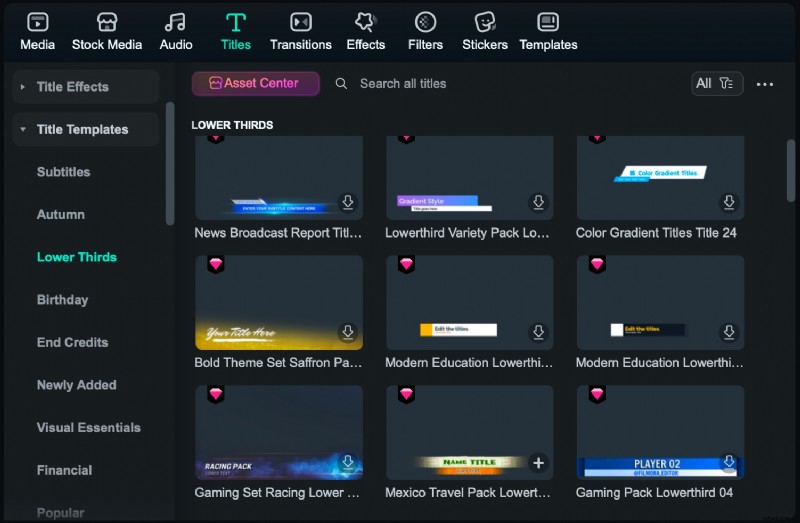Select Color Gradient Titles Title 24 thumbnail
Image resolution: width=800 pixels, height=523 pixels.
click(660, 178)
